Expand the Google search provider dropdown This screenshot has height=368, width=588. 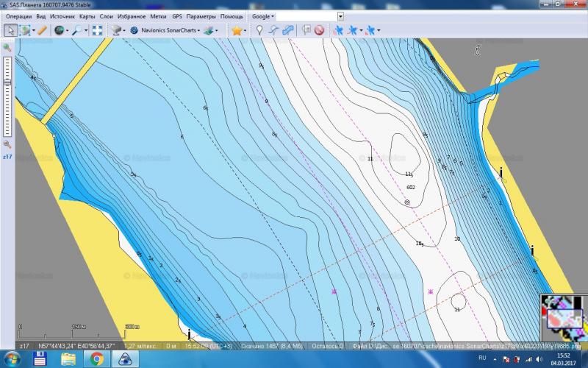(x=262, y=15)
